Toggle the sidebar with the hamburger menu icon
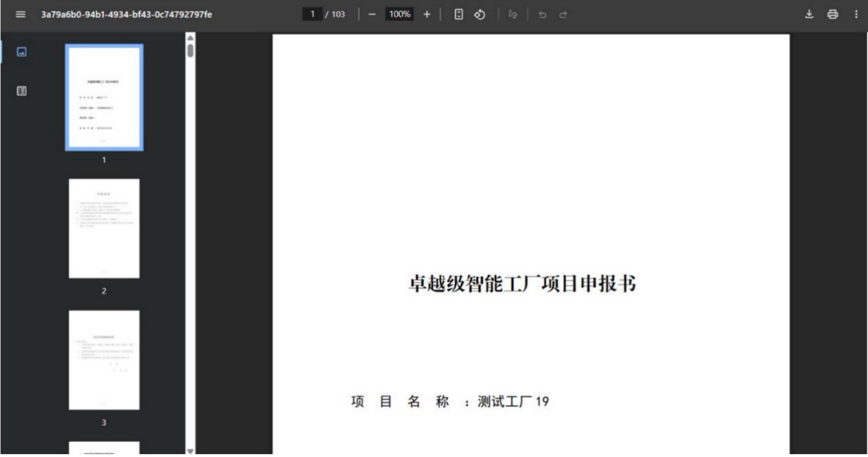 [21, 15]
